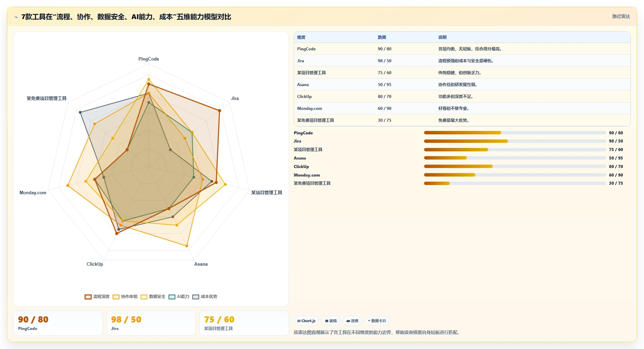The width and height of the screenshot is (644, 349).
Task: Click the outermost data point on Asana axis
Action: coord(187,246)
